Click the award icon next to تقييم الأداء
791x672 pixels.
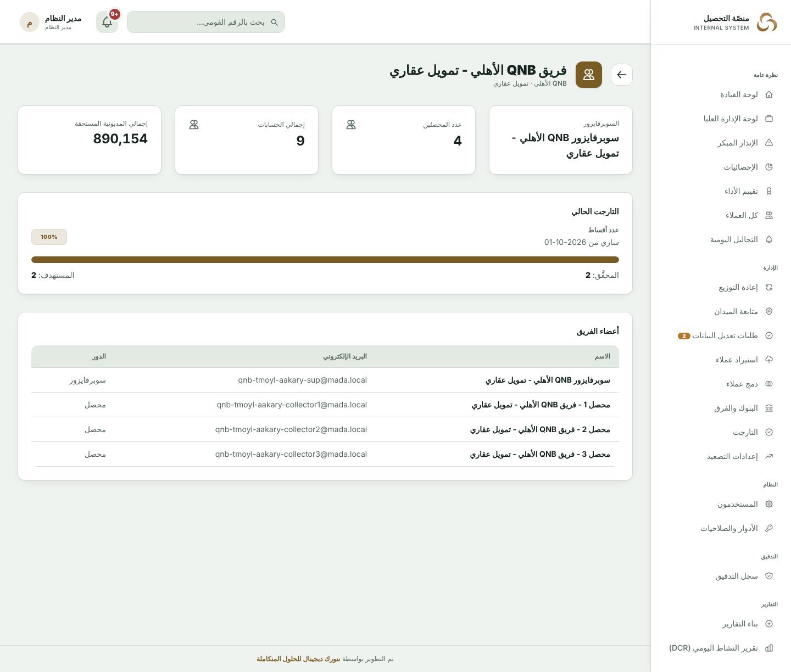pyautogui.click(x=769, y=191)
